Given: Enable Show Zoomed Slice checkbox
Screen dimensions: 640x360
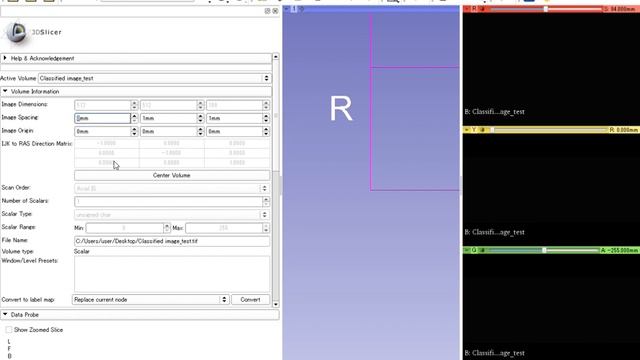Looking at the screenshot, I should pyautogui.click(x=9, y=329).
